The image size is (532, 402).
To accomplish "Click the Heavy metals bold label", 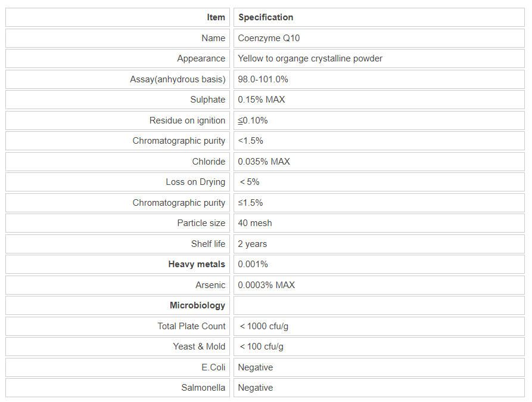I will (197, 264).
